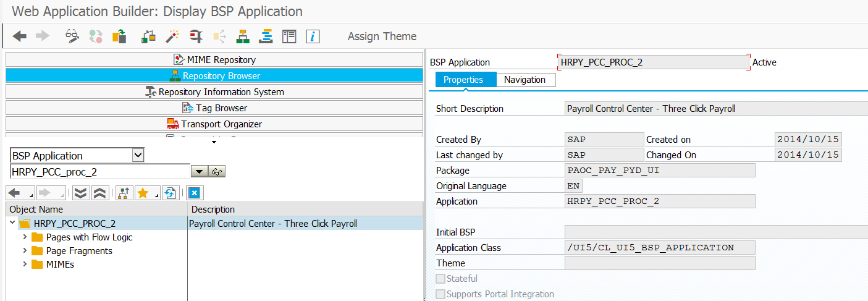Expand Pages with Flow Logic folder
This screenshot has height=301, width=868.
25,237
